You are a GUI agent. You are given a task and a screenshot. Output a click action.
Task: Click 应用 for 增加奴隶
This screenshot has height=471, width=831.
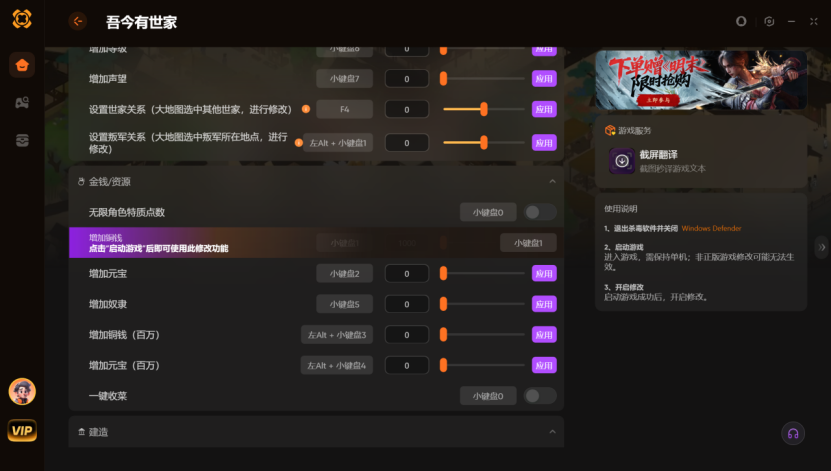point(544,305)
